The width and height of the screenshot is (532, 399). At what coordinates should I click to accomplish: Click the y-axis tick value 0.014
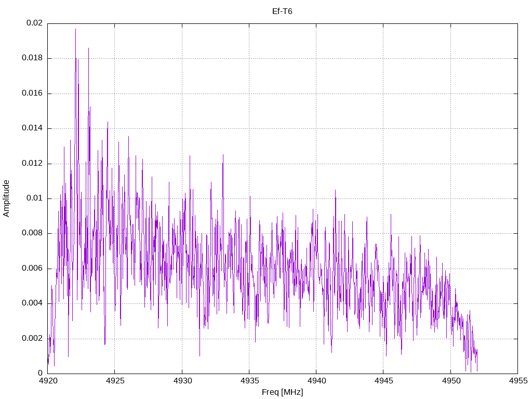(x=32, y=128)
